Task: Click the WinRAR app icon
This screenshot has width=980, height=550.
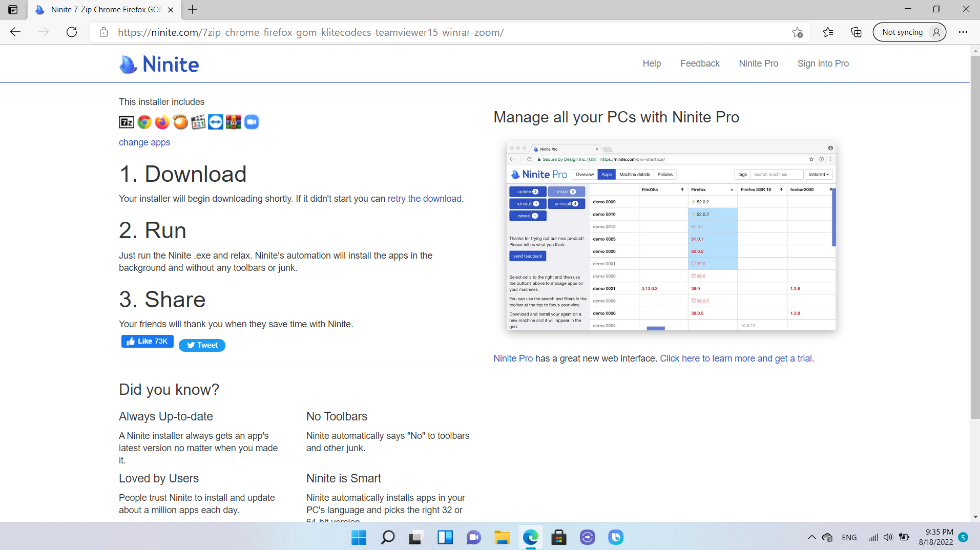Action: click(234, 122)
